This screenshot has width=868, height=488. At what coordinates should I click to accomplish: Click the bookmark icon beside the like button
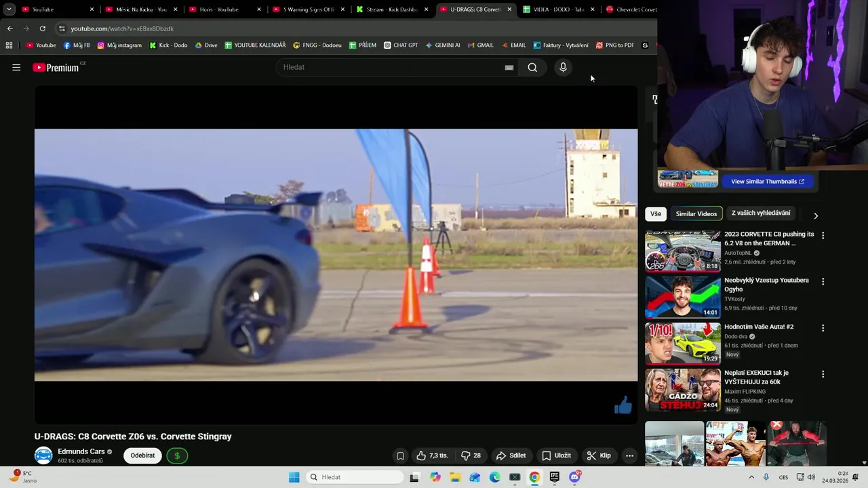pos(400,455)
